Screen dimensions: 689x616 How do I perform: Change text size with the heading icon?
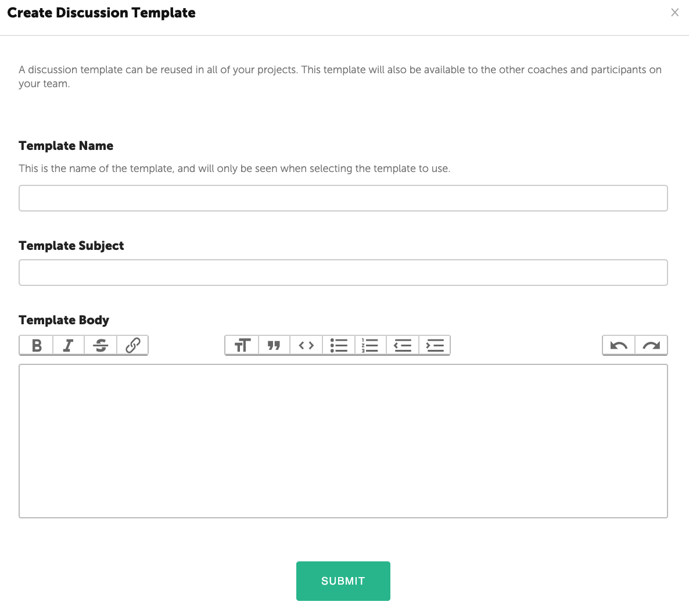tap(242, 345)
